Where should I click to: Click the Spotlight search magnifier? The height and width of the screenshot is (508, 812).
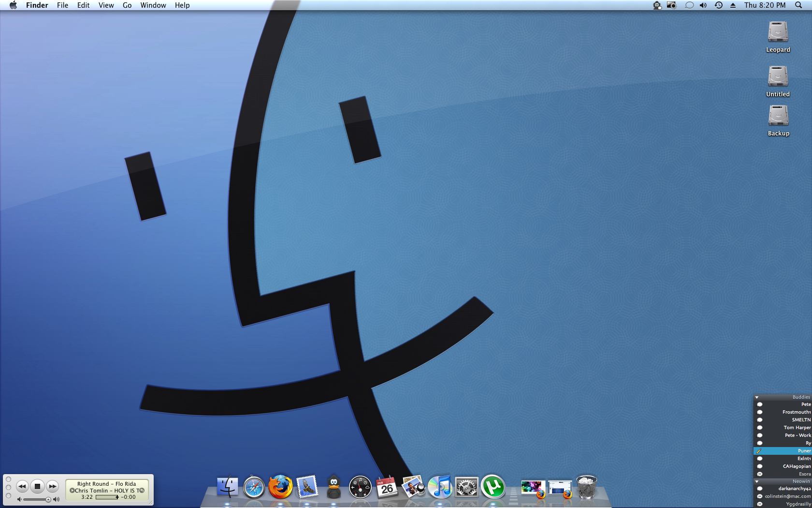click(798, 5)
